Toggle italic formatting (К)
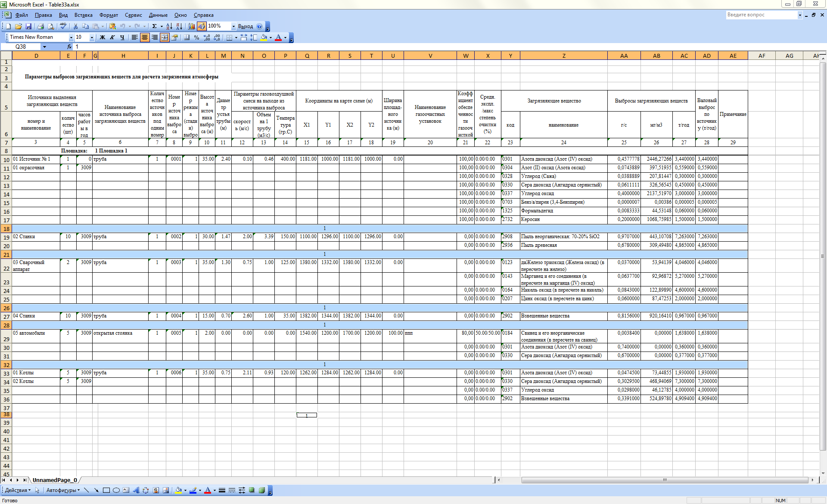827x504 pixels. click(x=112, y=37)
